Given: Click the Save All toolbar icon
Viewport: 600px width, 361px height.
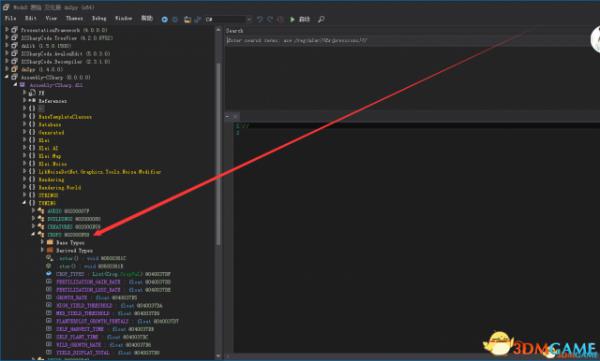Looking at the screenshot, I should (197, 19).
